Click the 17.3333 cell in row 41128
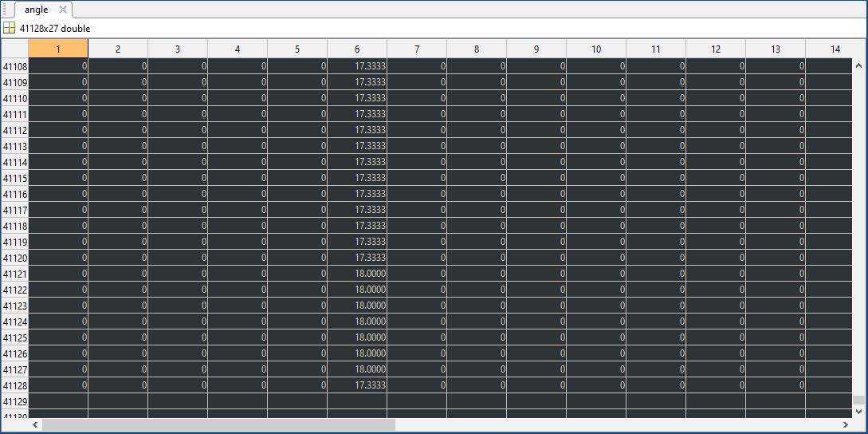 tap(357, 385)
